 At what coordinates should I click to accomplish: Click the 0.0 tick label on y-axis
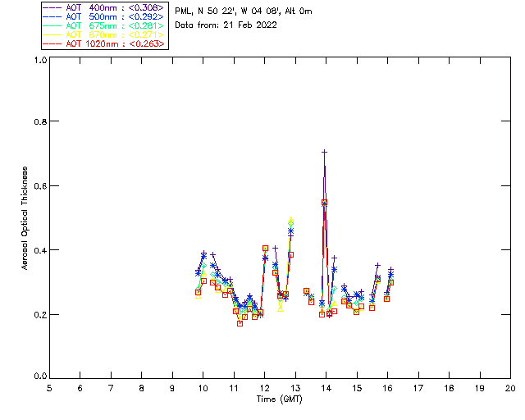pyautogui.click(x=40, y=377)
